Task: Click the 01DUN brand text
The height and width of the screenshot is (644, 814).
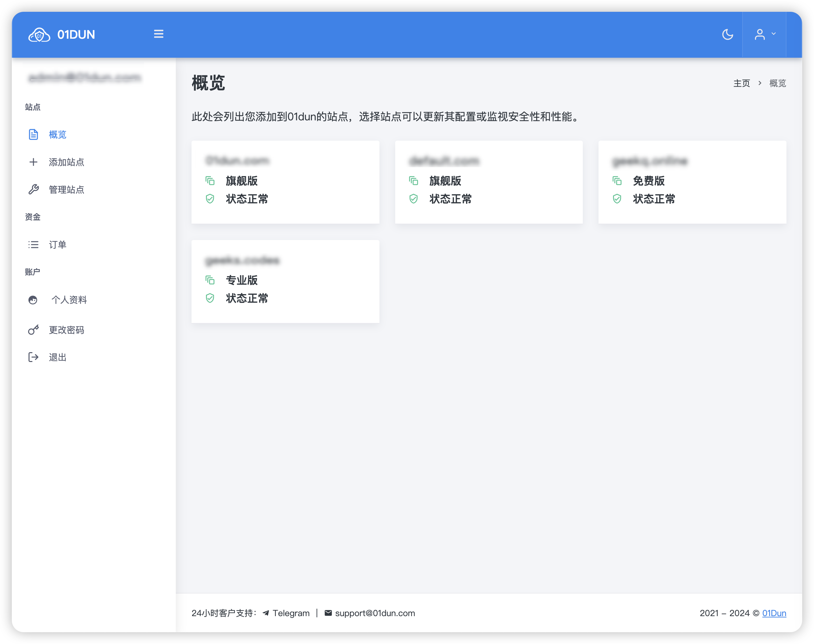Action: tap(76, 35)
